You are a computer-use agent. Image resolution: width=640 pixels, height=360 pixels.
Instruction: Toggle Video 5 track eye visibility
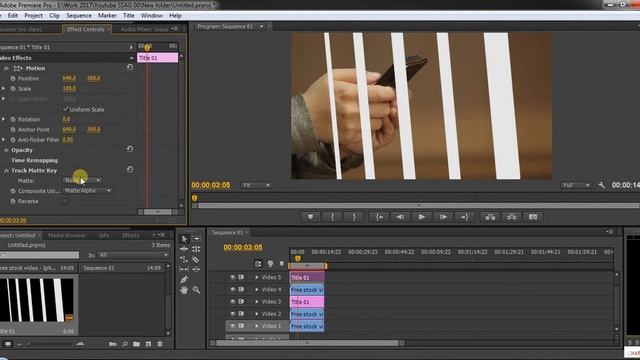coord(232,277)
